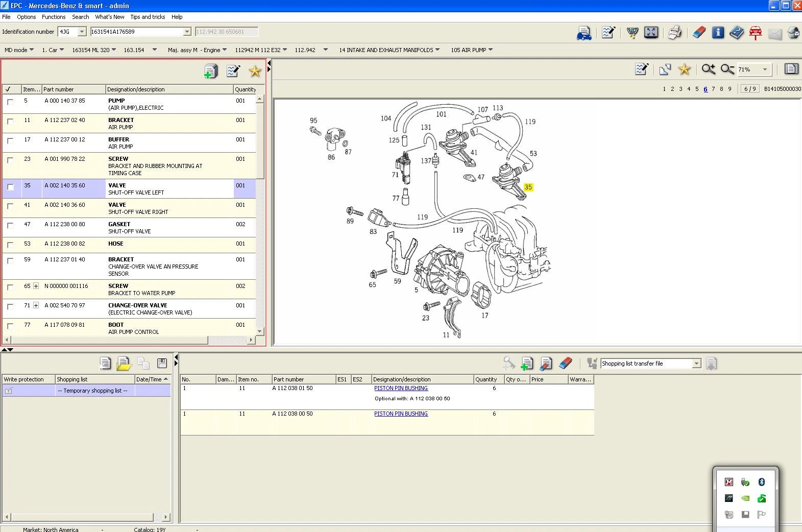Check the box for PUMP item 5
The image size is (802, 532).
pos(10,102)
